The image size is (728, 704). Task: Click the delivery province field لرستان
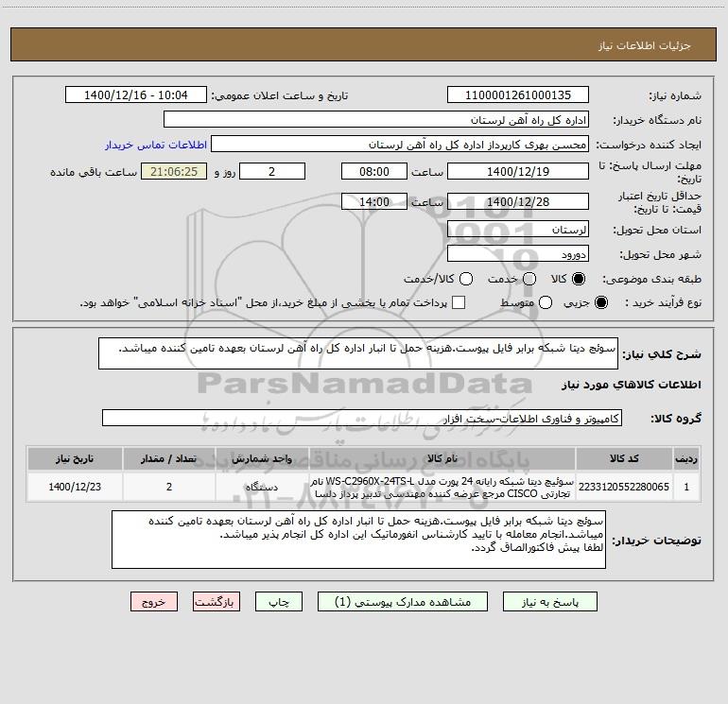coord(518,229)
